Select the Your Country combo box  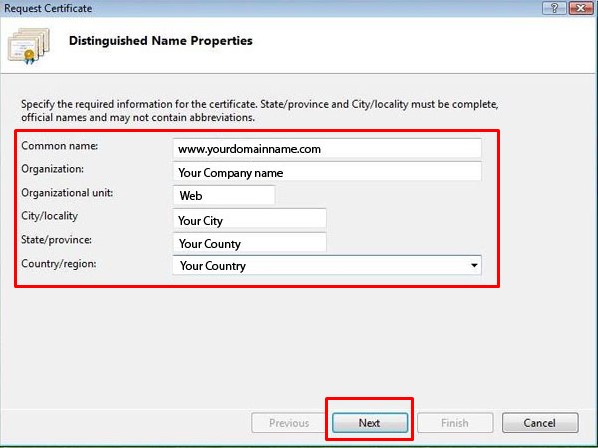(x=327, y=265)
